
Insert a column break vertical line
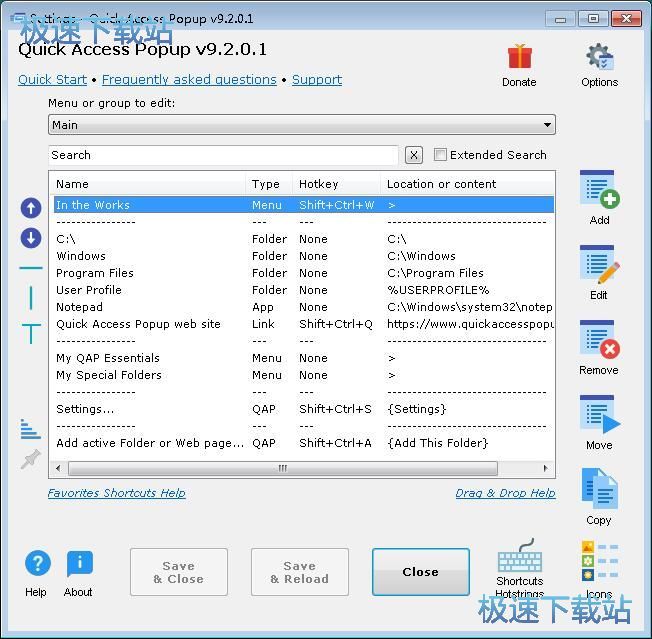[x=31, y=298]
